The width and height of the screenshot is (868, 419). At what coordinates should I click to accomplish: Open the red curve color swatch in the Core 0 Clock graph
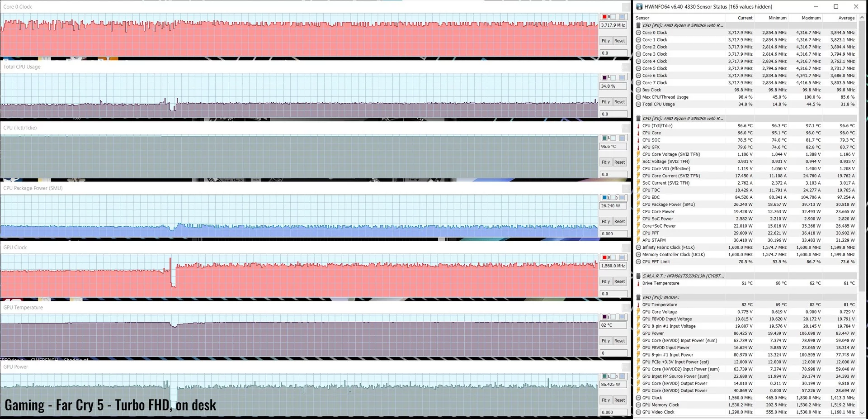605,17
